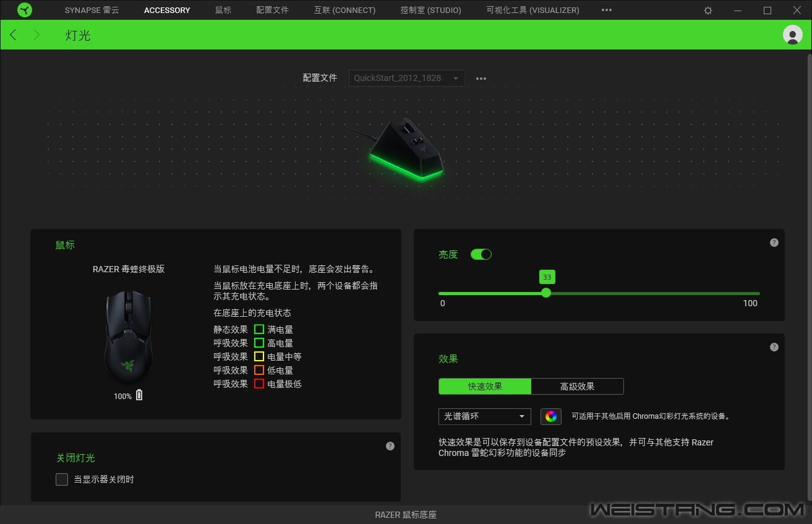812x524 pixels.
Task: Click the help icon in the 关闭灯光 panel
Action: click(x=390, y=446)
